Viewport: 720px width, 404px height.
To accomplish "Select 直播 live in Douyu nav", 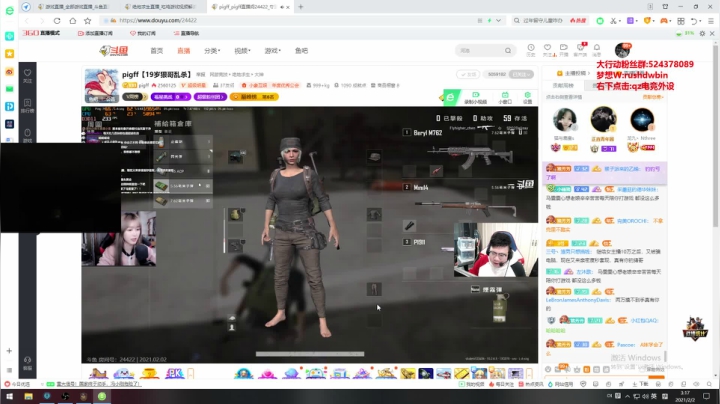I will point(184,50).
